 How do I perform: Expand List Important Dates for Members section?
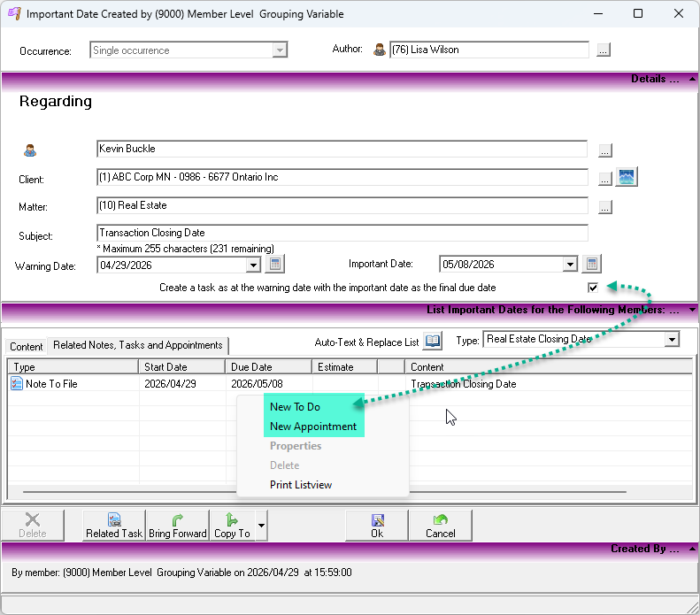692,310
